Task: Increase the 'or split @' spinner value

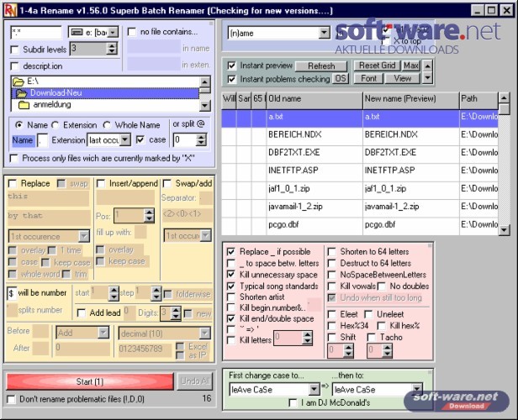Action: [x=201, y=137]
